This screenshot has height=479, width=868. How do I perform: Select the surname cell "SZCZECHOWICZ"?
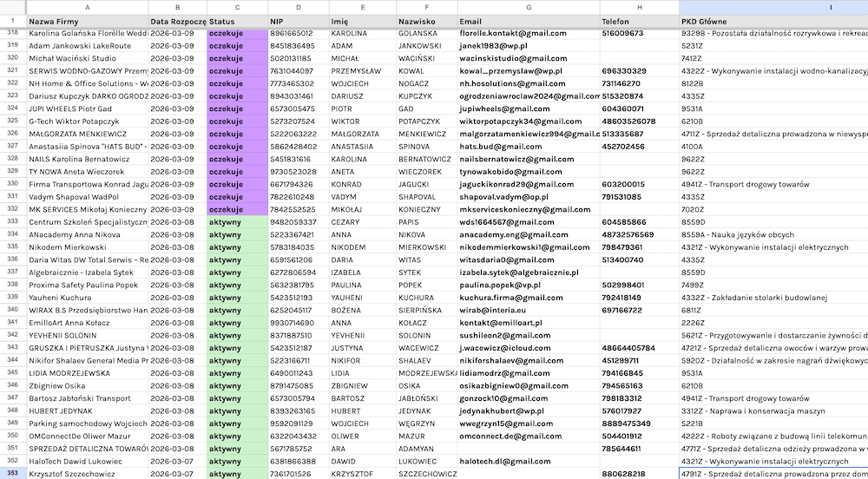[426, 473]
